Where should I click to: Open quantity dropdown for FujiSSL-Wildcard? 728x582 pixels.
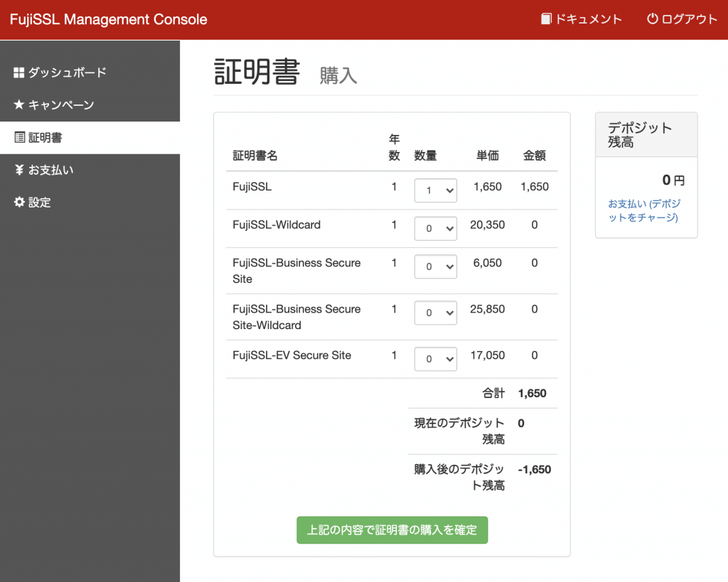436,228
